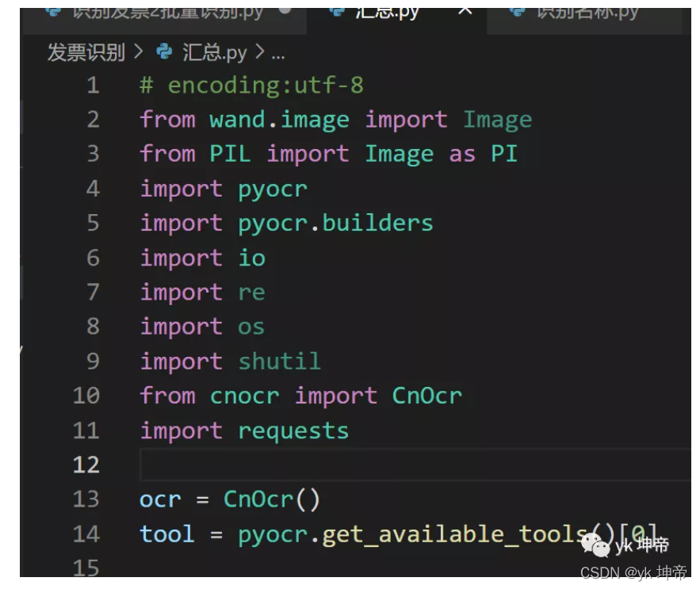This screenshot has width=700, height=589.
Task: Click line number 13 in the gutter
Action: (x=87, y=499)
